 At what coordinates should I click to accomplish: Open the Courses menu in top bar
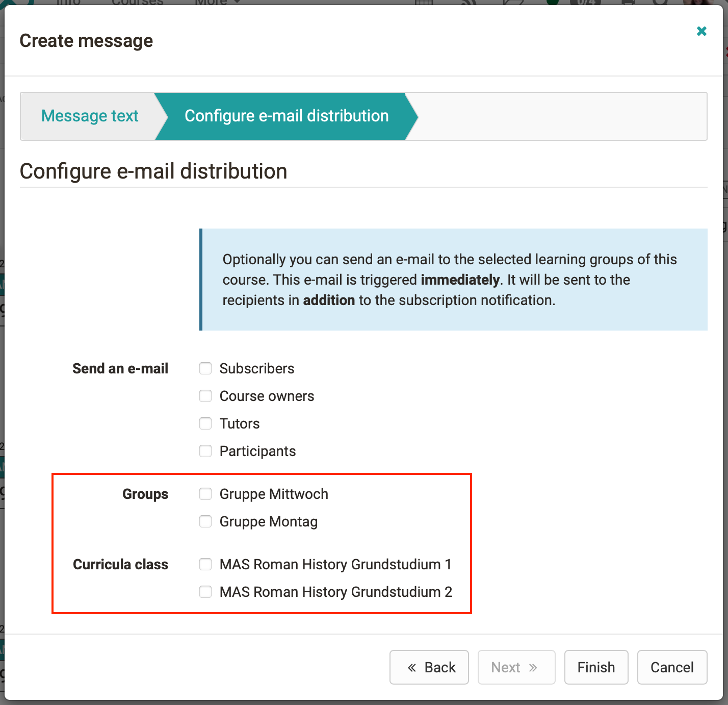[x=137, y=2]
